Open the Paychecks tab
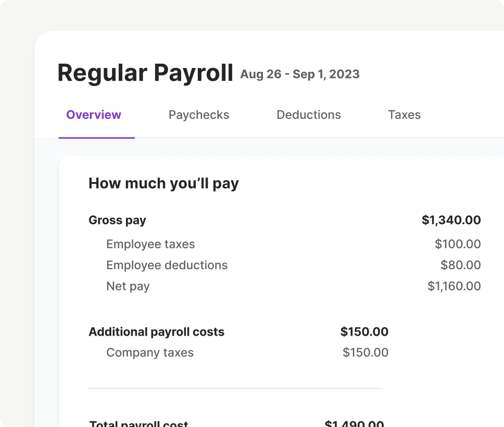 (x=199, y=115)
